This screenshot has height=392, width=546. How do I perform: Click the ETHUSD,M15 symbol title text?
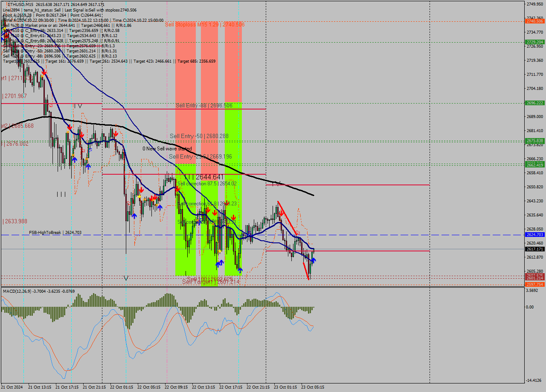(x=20, y=4)
